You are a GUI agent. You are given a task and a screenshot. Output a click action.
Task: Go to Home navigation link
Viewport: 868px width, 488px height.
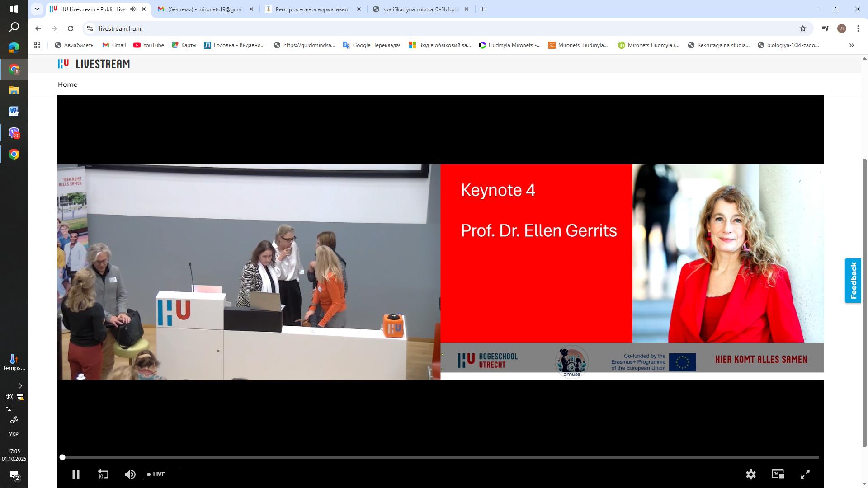point(67,84)
